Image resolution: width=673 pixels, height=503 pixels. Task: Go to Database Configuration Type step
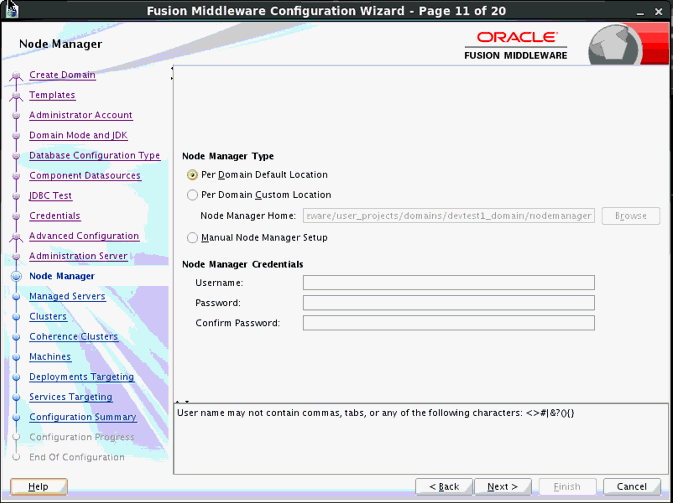[94, 155]
